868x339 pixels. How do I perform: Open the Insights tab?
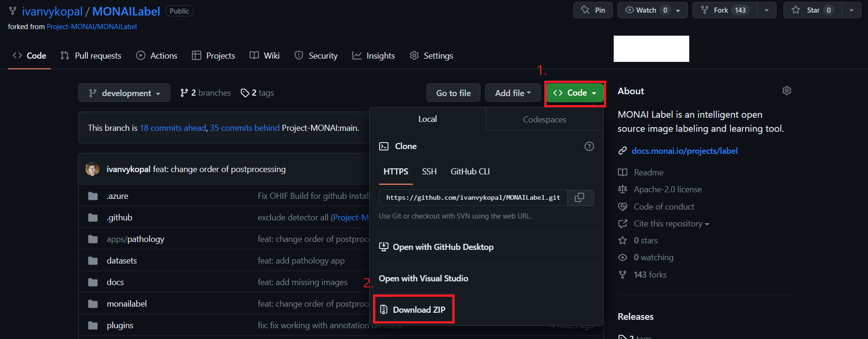click(x=373, y=55)
